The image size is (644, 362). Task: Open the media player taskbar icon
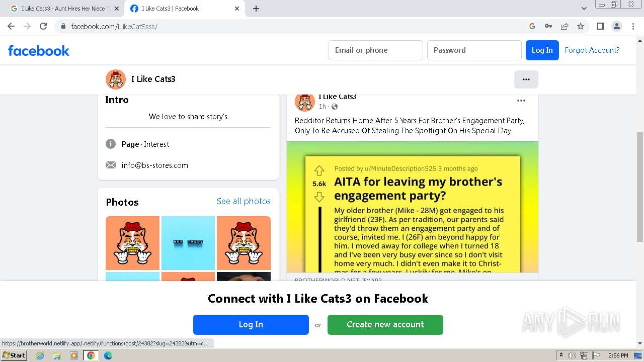click(x=74, y=355)
